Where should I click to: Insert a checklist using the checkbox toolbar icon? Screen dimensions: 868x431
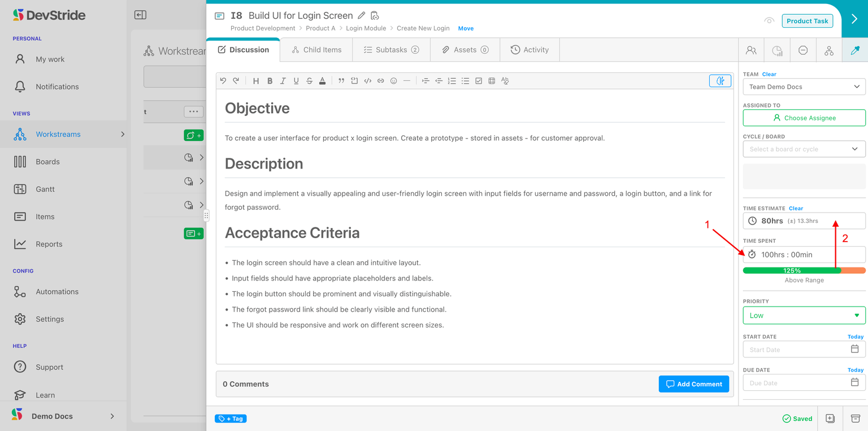pos(479,81)
